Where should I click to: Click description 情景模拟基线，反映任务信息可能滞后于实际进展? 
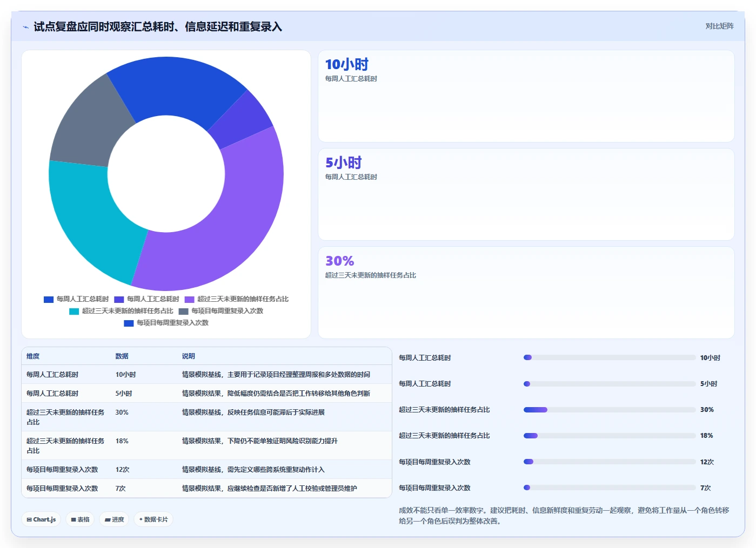tap(253, 412)
